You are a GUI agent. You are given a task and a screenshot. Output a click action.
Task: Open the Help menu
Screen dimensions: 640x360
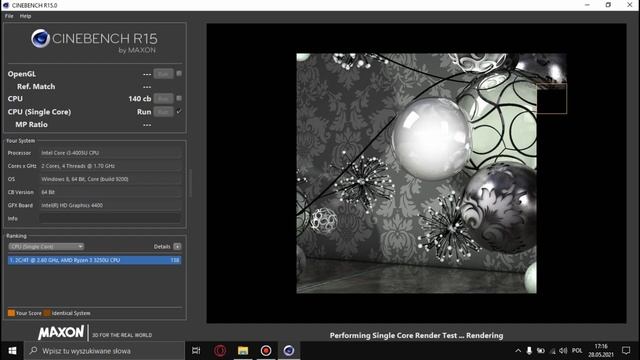[25, 16]
